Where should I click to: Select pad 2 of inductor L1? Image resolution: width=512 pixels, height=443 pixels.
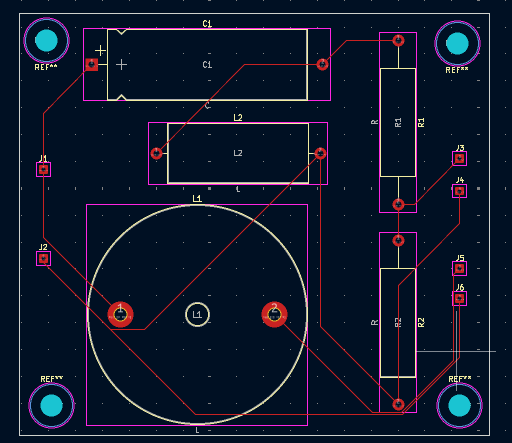[x=274, y=314]
